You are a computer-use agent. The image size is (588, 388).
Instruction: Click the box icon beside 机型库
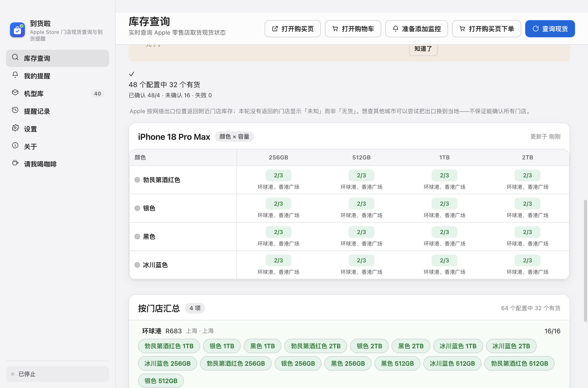[15, 93]
